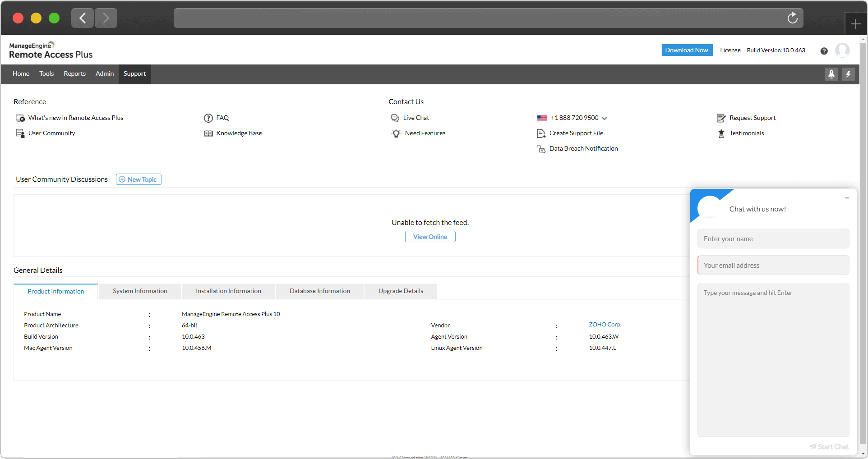Screen dimensions: 868x459
Task: Switch to Database Information tab
Action: tap(320, 291)
